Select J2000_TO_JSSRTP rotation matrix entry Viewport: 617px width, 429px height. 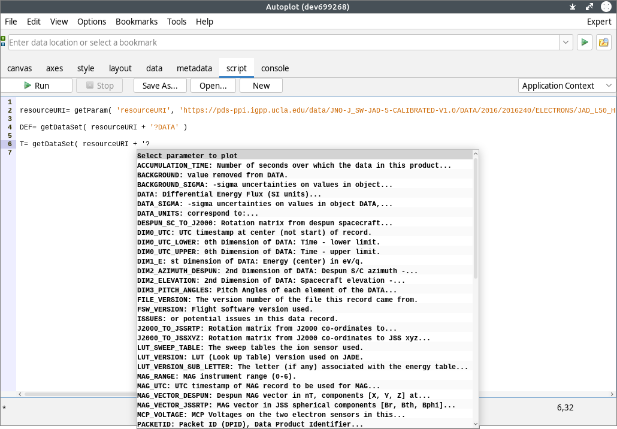pos(305,328)
